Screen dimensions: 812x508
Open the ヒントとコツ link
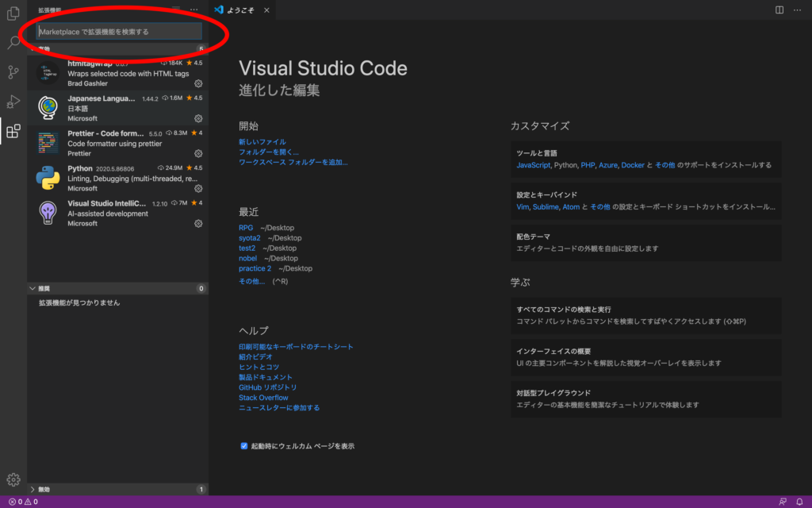pos(259,367)
